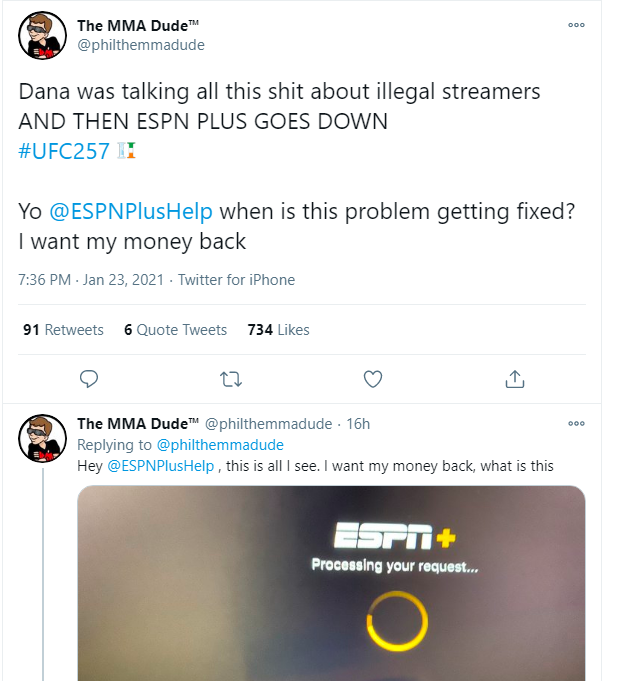Click the 16h timestamp on the reply

point(358,424)
